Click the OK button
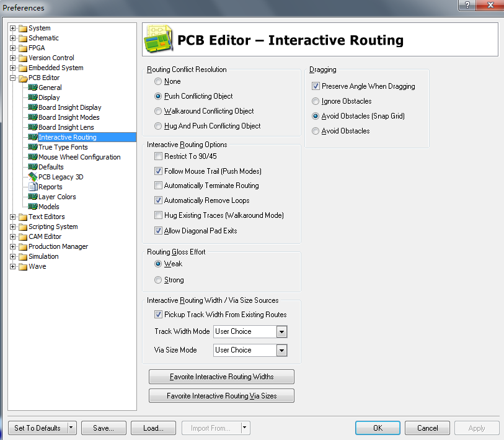The image size is (504, 440). click(378, 428)
